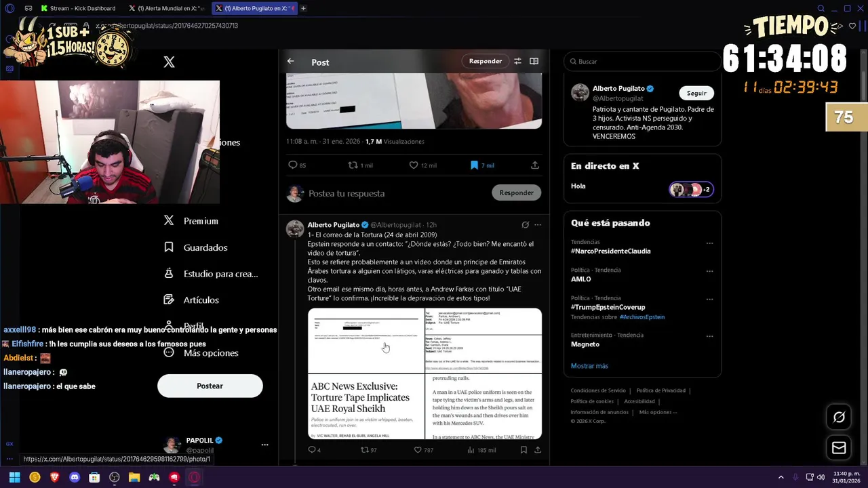The image size is (868, 488).
Task: Switch to Alerta Mundial en X tab
Action: (x=167, y=8)
